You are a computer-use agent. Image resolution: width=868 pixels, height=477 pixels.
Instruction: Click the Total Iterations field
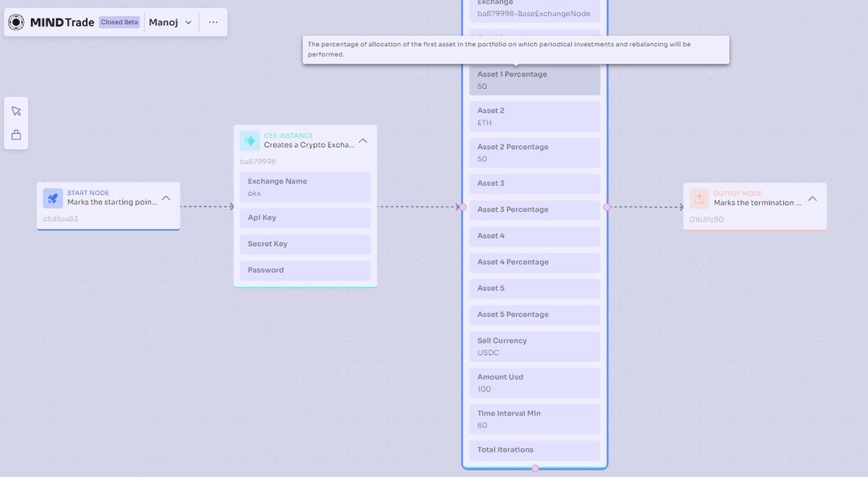pos(535,450)
